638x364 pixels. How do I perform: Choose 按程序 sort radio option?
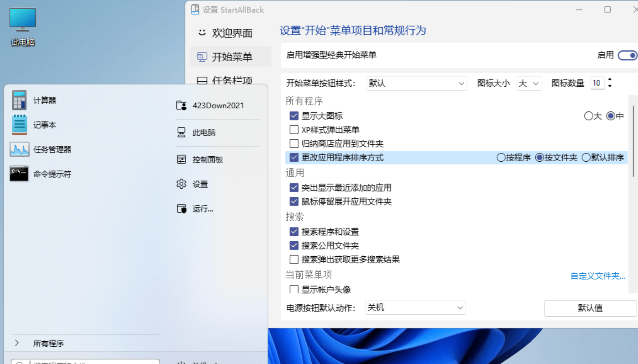(x=501, y=157)
